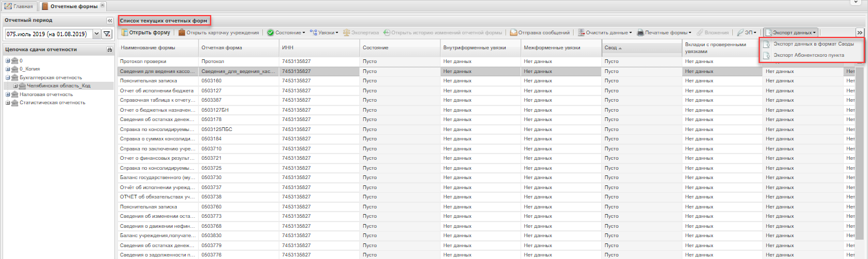Click the Экспорт данных dropdown button

pos(791,32)
